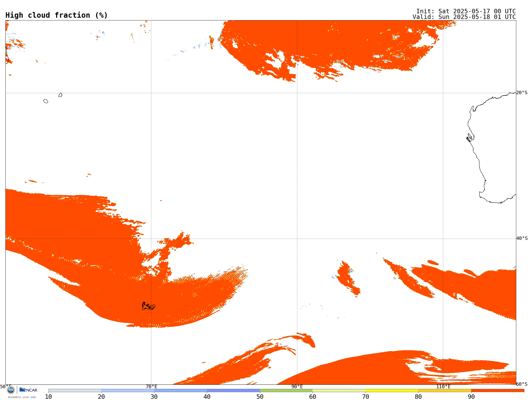Click the 90°E longitude label
This screenshot has width=532, height=400.
click(297, 386)
